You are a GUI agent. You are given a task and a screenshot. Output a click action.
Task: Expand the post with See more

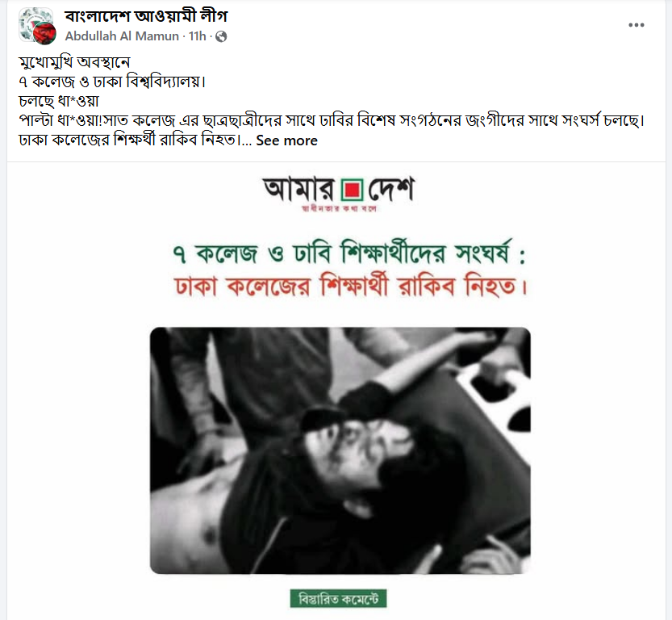pos(286,140)
